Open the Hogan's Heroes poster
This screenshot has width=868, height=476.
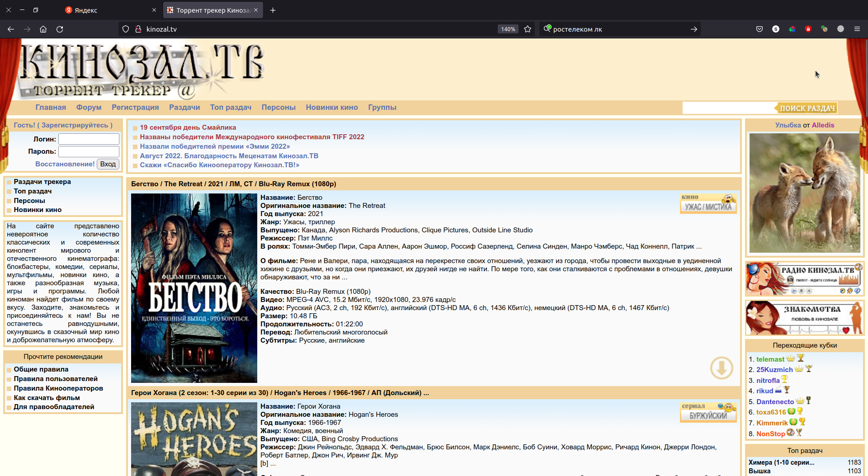(x=194, y=439)
